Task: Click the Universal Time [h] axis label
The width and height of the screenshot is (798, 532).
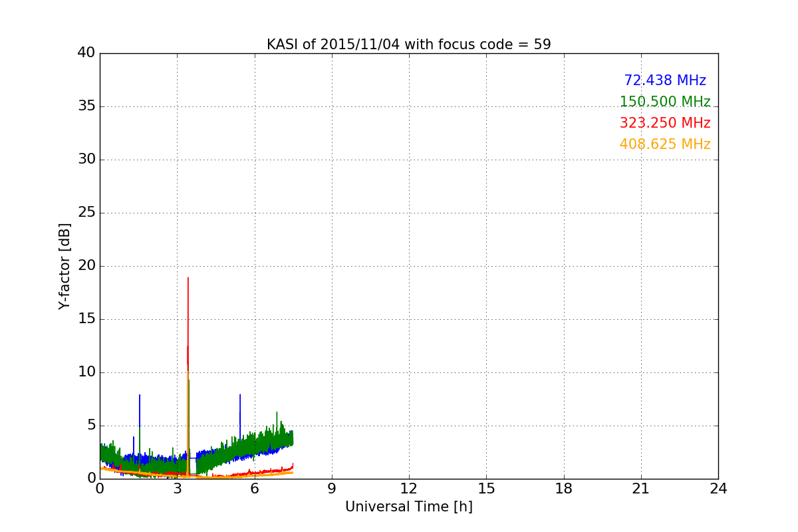Action: [x=409, y=507]
